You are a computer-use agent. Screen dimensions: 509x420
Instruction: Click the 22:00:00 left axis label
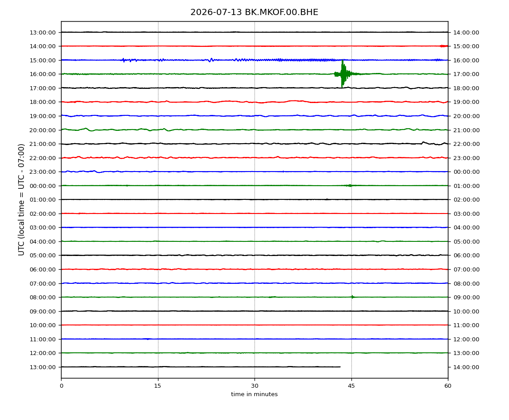tap(42, 158)
